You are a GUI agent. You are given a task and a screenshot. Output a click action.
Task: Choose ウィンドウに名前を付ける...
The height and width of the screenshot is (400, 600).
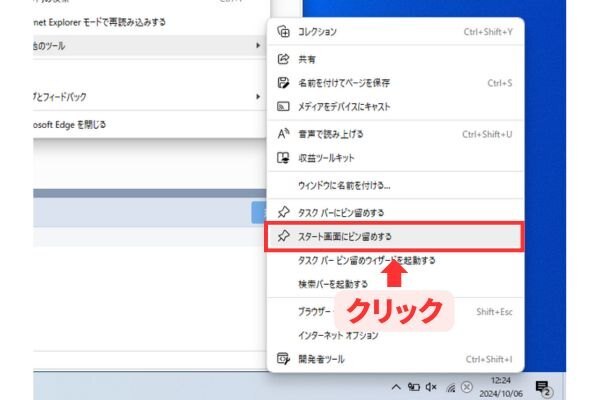(x=395, y=185)
